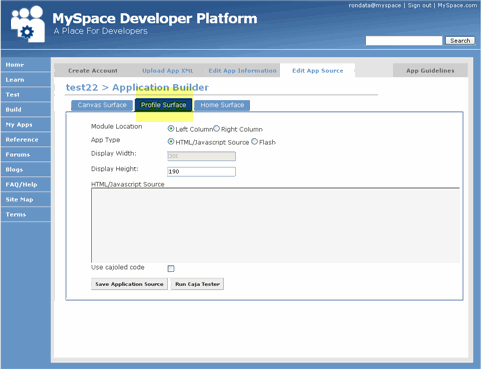Open the MySpace.com link
Viewport: 481px width, 369px height.
457,5
